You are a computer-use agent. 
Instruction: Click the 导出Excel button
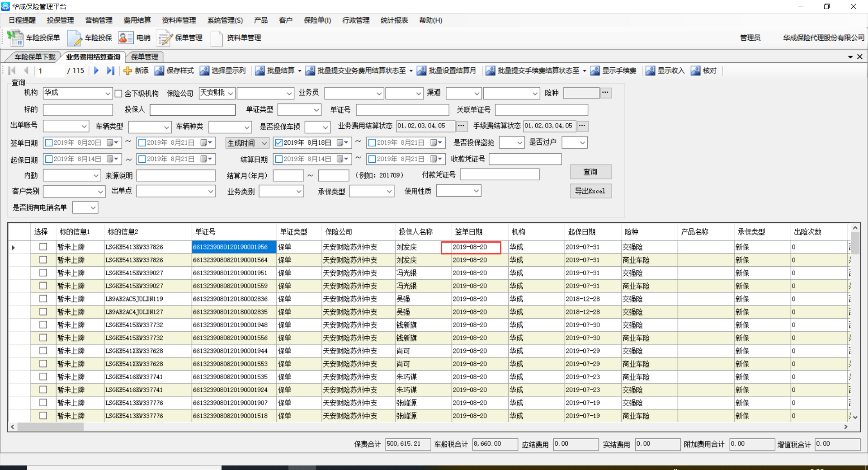point(590,191)
